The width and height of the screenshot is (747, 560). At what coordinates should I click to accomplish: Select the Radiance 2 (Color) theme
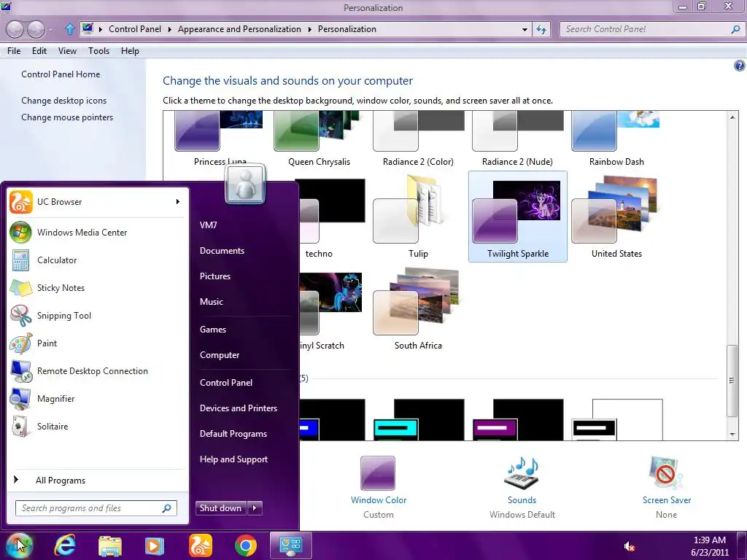tap(418, 139)
